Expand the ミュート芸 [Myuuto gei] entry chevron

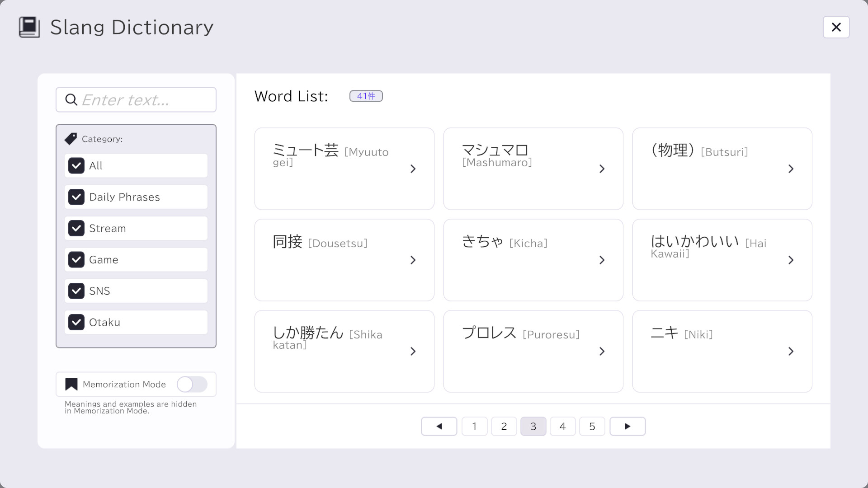413,169
